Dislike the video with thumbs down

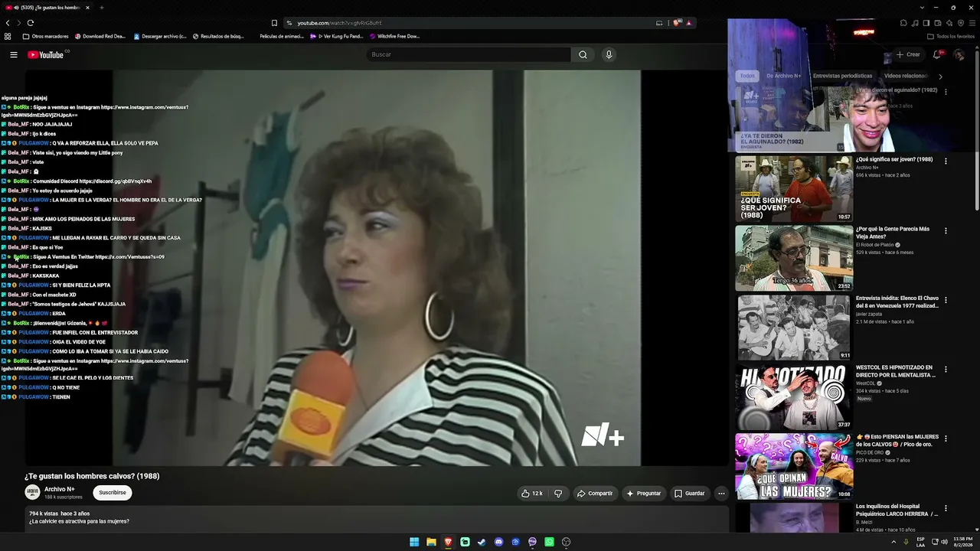[558, 494]
